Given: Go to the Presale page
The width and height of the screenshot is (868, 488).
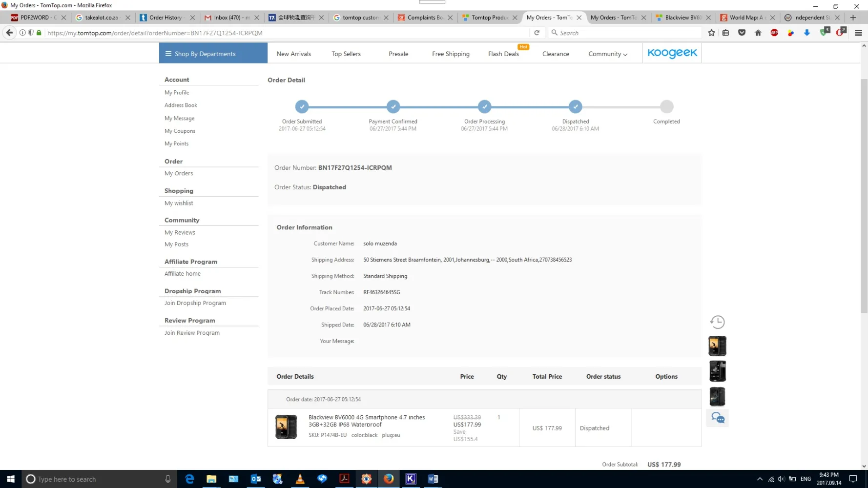Looking at the screenshot, I should point(398,54).
